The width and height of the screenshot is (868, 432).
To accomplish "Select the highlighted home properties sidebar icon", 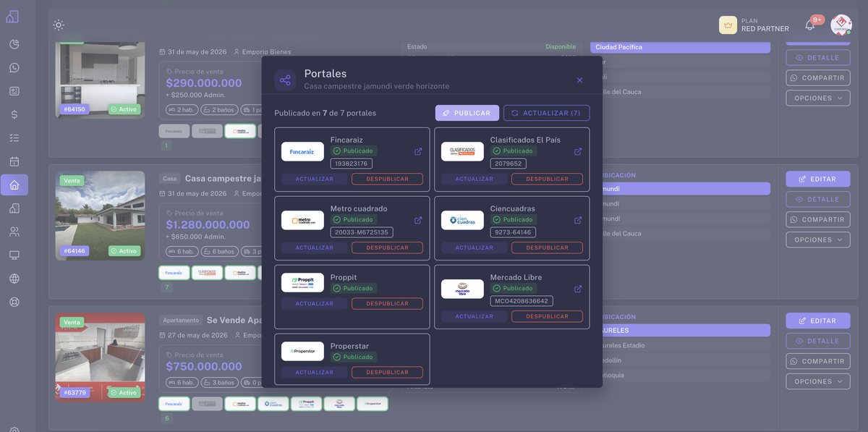I will coord(14,185).
